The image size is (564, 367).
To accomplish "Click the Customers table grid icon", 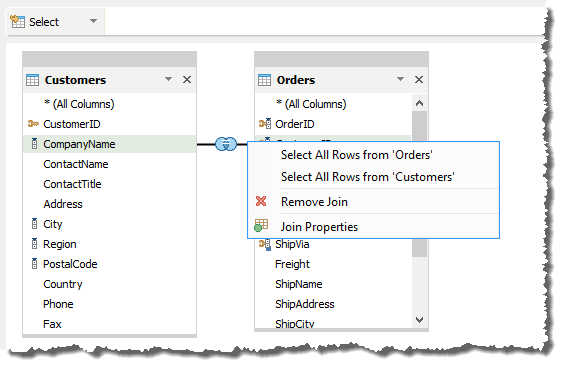I will [32, 80].
